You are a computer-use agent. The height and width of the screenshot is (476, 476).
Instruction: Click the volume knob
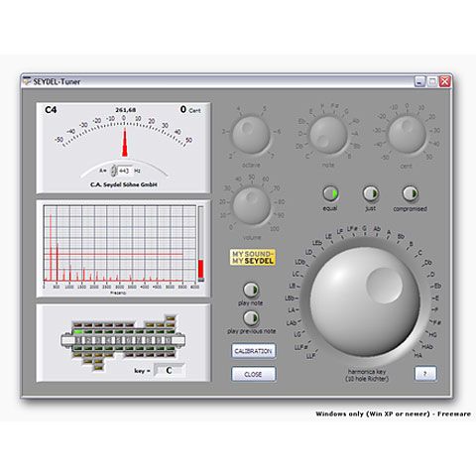[252, 206]
